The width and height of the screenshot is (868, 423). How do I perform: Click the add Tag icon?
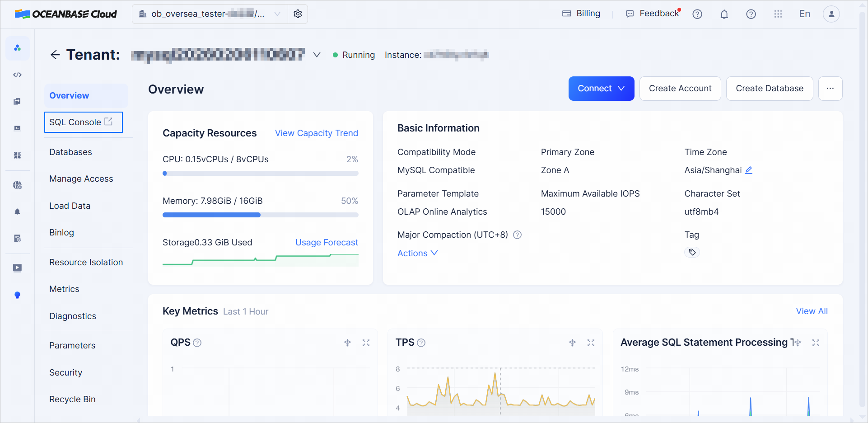coord(692,252)
